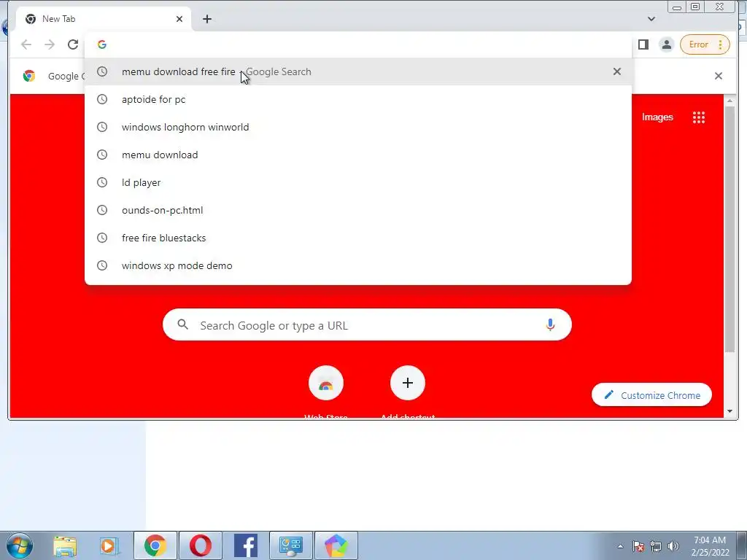Open a new tab with the plus button
The height and width of the screenshot is (560, 747).
206,19
